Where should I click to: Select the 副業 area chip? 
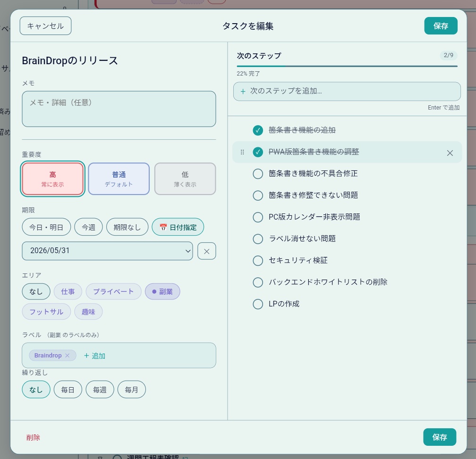(162, 291)
